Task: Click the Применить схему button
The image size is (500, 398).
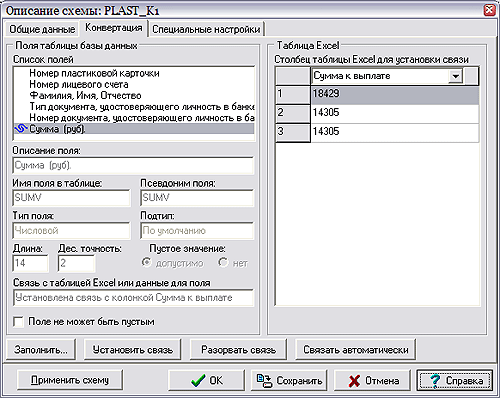Action: pyautogui.click(x=70, y=380)
